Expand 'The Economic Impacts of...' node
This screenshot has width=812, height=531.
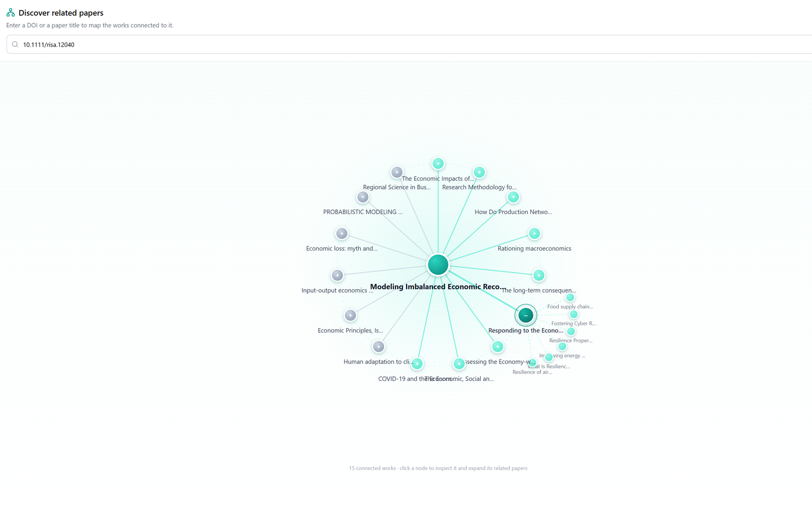click(x=438, y=164)
